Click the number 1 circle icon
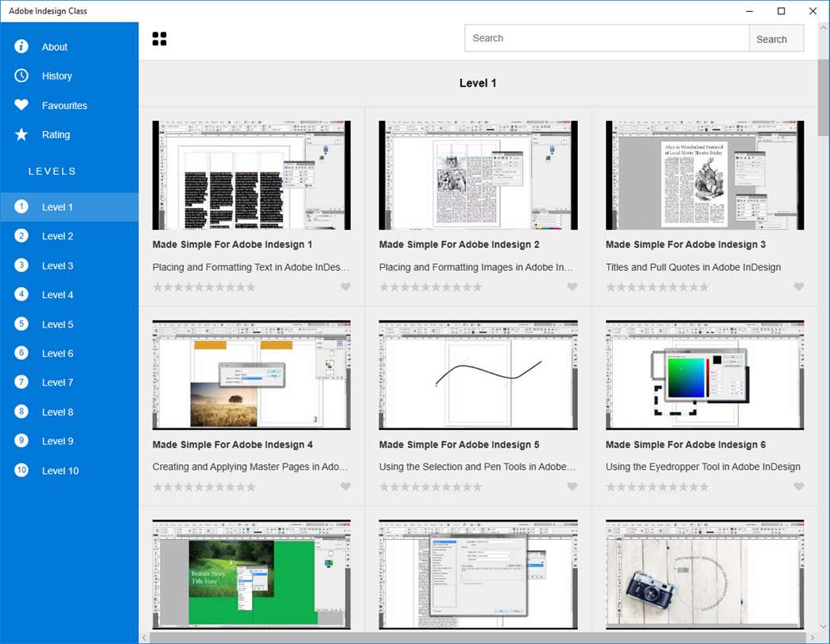The width and height of the screenshot is (830, 644). coord(21,207)
